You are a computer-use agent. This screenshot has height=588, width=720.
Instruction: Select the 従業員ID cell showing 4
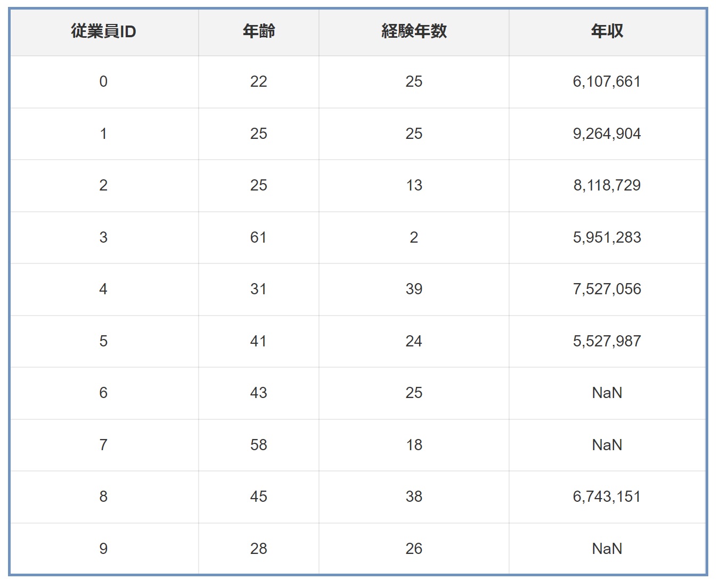tap(104, 289)
